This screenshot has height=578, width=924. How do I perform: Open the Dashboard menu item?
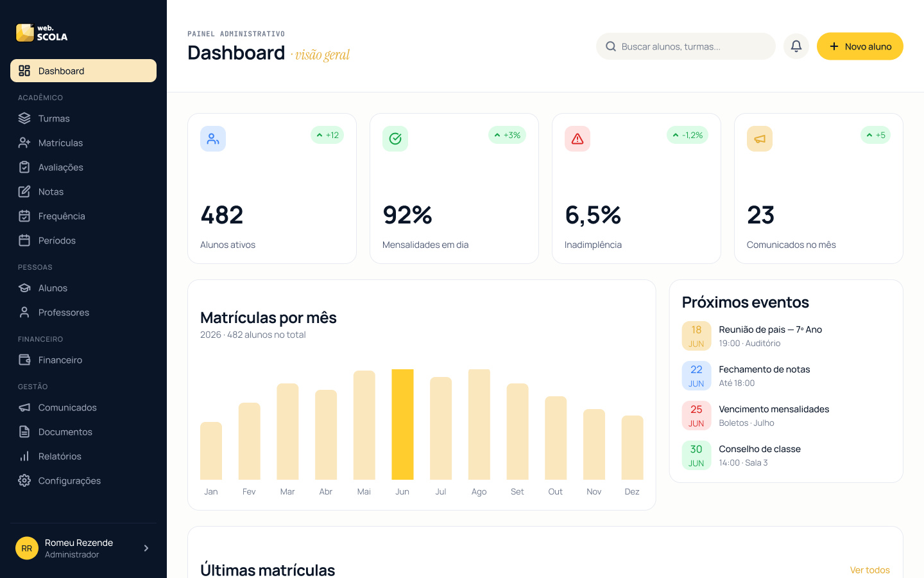point(83,71)
